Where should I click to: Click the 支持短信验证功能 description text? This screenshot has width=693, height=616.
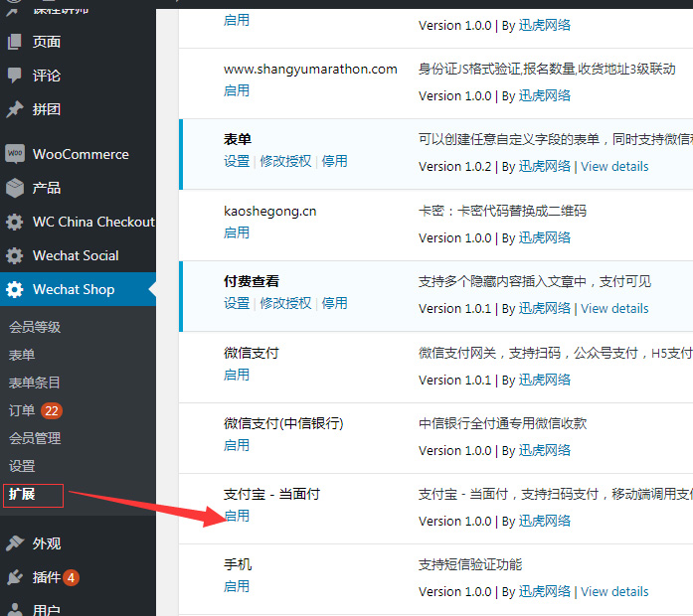click(x=470, y=564)
